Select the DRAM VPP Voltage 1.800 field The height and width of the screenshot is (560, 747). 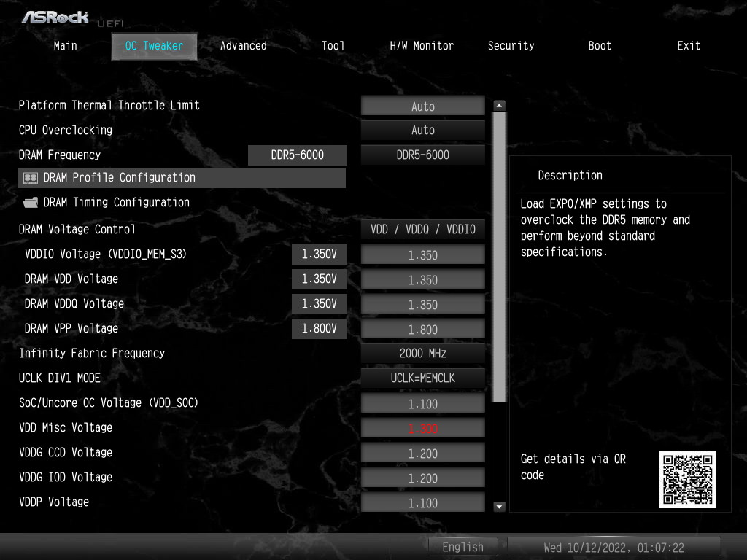tap(423, 329)
